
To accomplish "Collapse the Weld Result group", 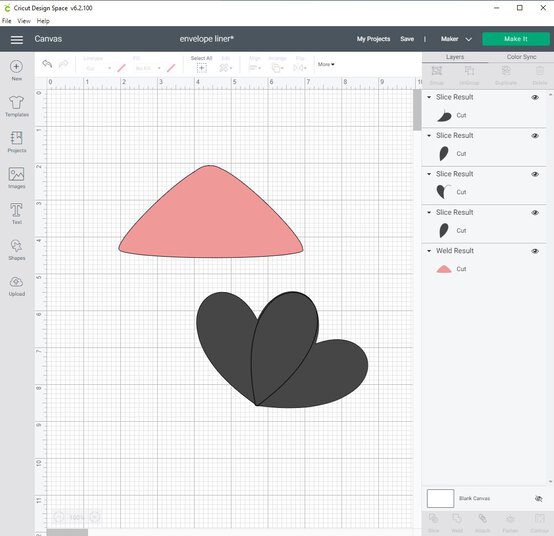I will point(429,251).
